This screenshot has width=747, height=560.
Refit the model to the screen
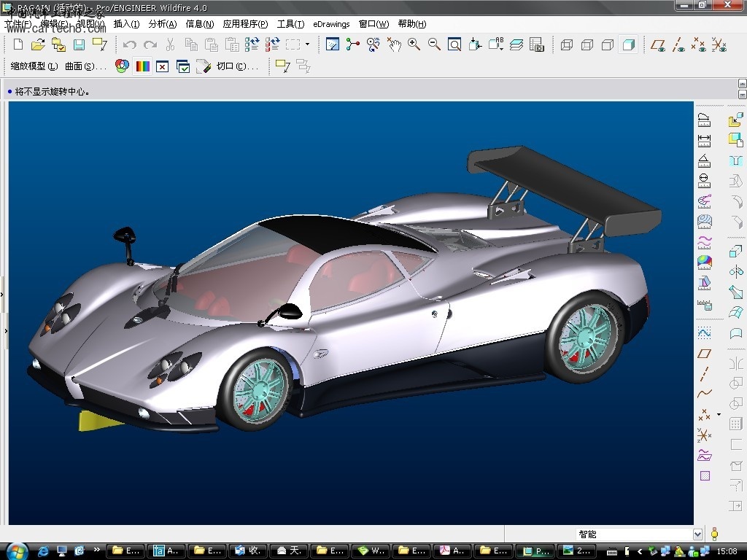pos(454,44)
